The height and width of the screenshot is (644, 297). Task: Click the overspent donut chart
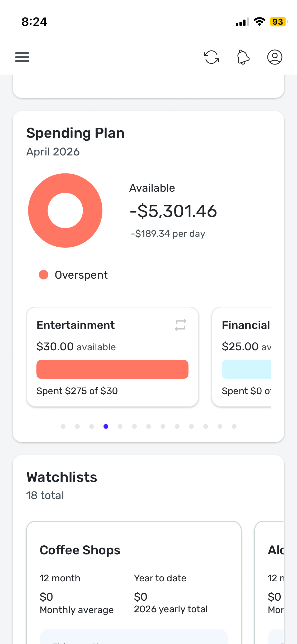(x=65, y=210)
